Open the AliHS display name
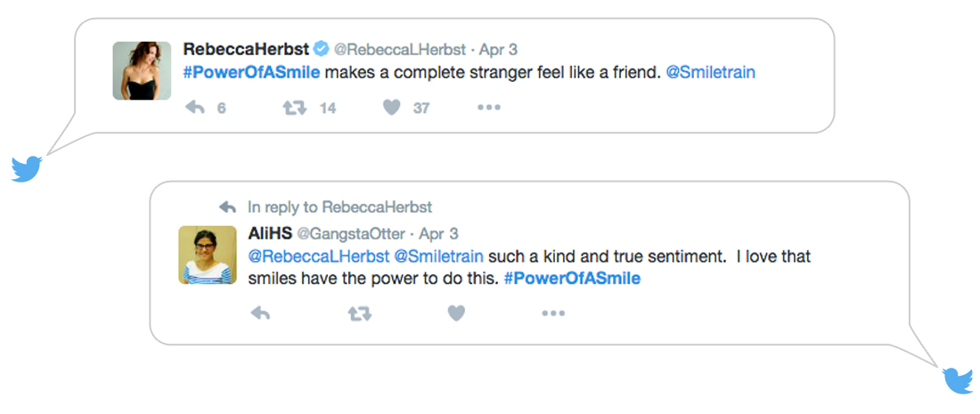980x414 pixels. pos(267,233)
